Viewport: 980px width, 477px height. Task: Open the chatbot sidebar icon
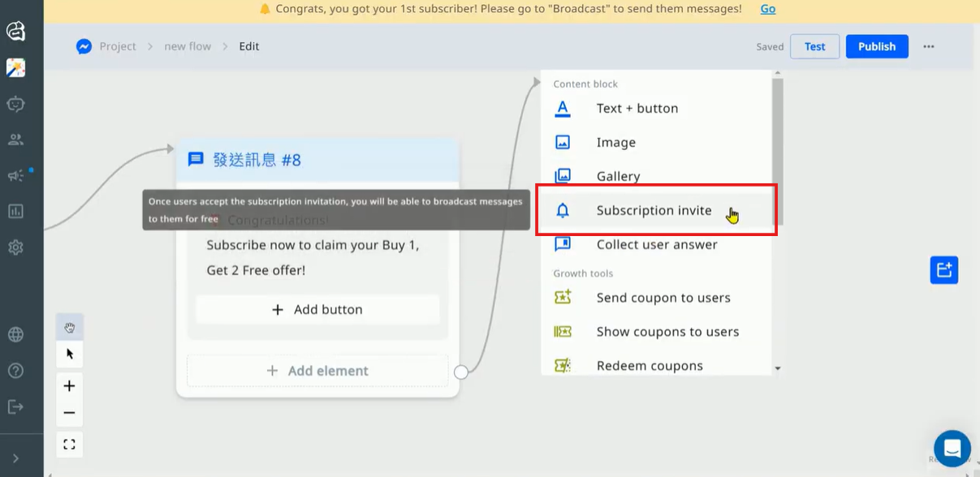(x=15, y=104)
